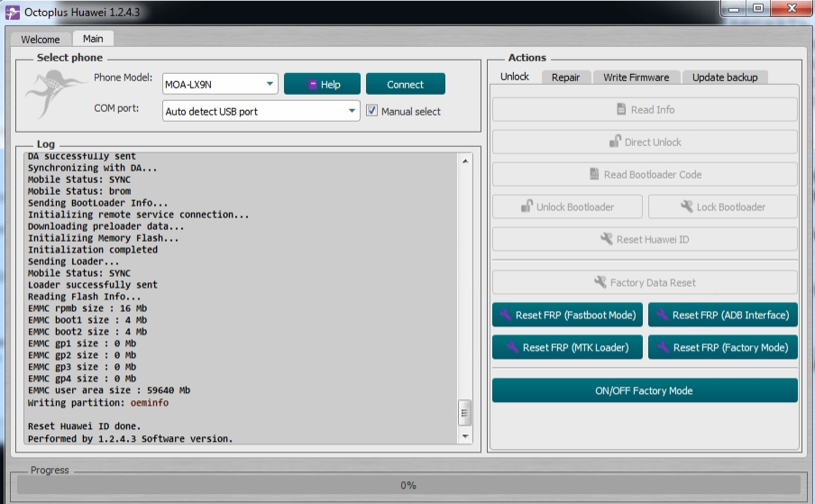Click the 'Reset Huawei ID done.' log line
Viewport: 815px width, 504px height.
click(x=84, y=426)
